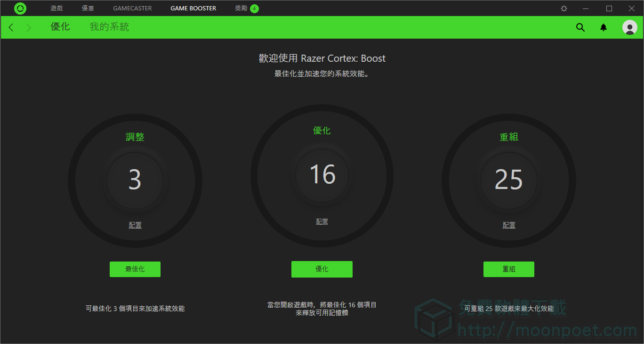Open 配置 link under the 優化 dial

322,221
